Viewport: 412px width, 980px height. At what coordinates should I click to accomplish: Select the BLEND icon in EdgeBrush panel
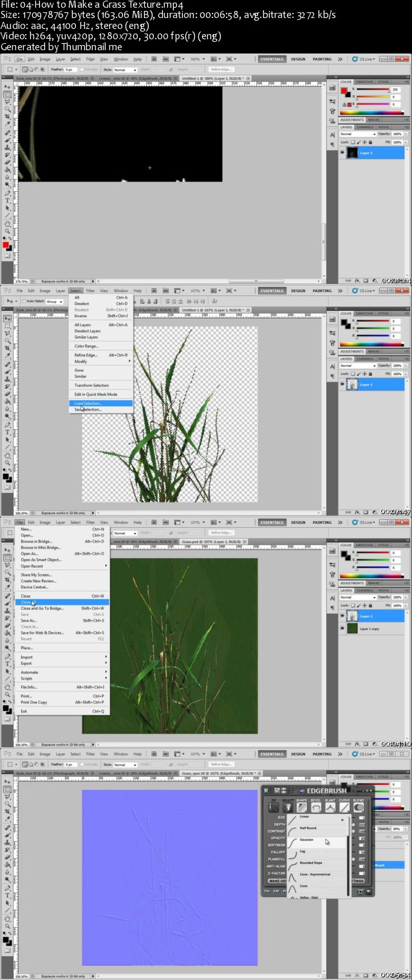[x=359, y=806]
